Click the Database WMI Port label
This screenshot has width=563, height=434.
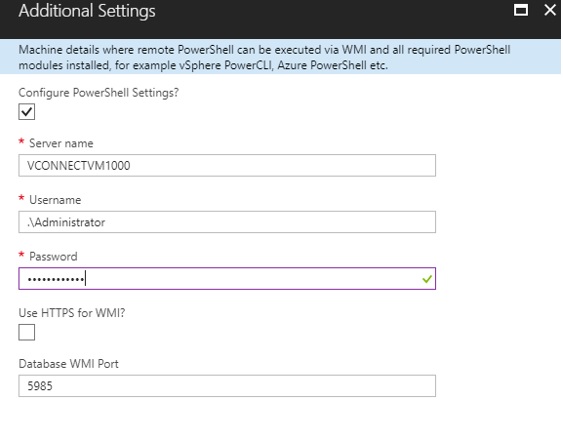(68, 364)
